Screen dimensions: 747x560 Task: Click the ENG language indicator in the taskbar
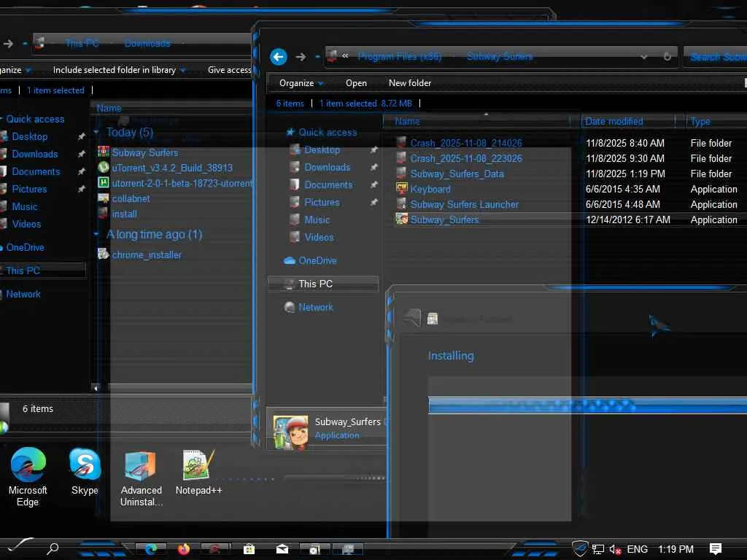pos(637,549)
